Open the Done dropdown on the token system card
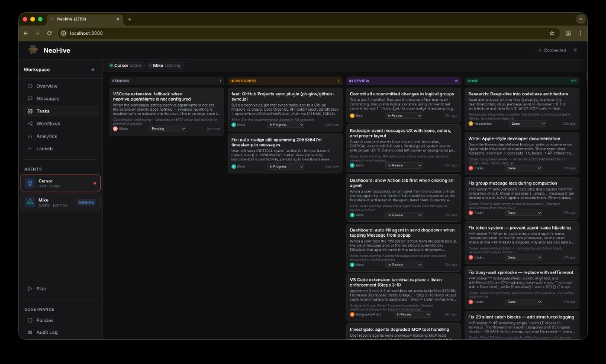 (524, 257)
